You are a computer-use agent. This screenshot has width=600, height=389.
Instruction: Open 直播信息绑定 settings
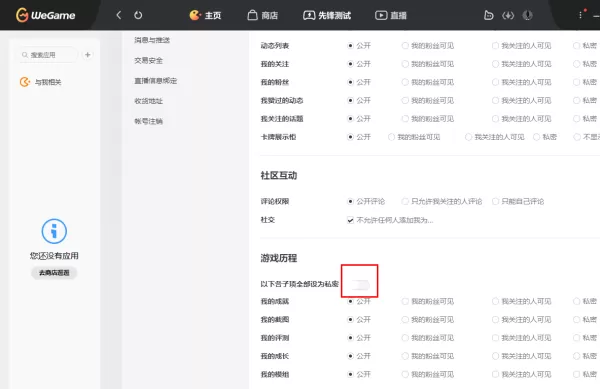[155, 81]
